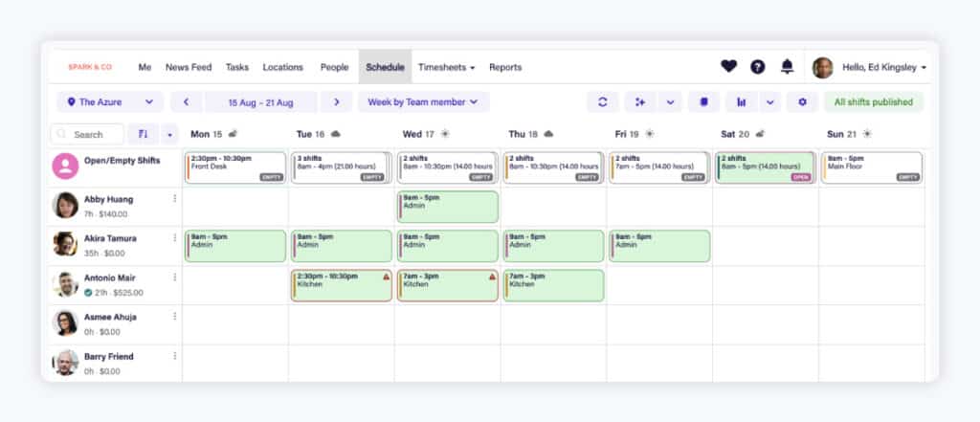Click the cloud weather icon for Tue 16
The image size is (980, 422).
click(x=336, y=134)
